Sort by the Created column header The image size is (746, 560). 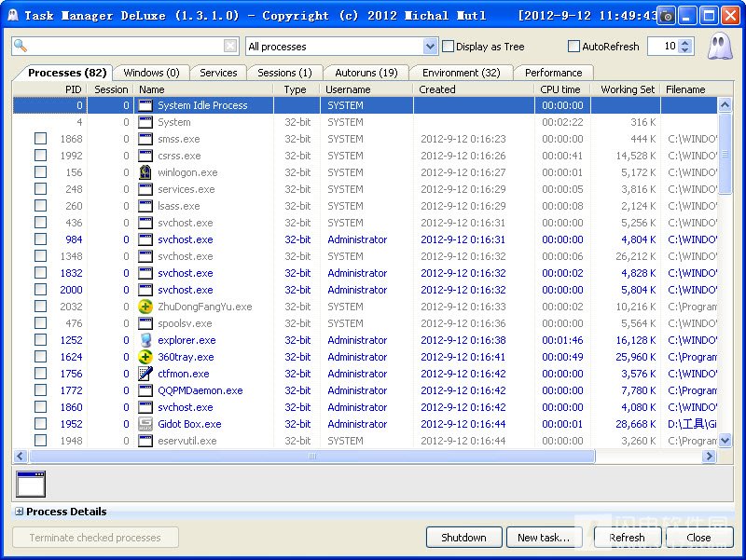(474, 89)
